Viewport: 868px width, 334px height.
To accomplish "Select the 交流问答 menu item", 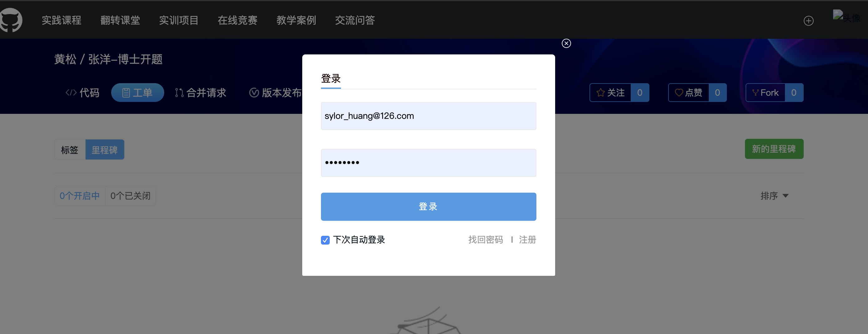I will pyautogui.click(x=355, y=20).
